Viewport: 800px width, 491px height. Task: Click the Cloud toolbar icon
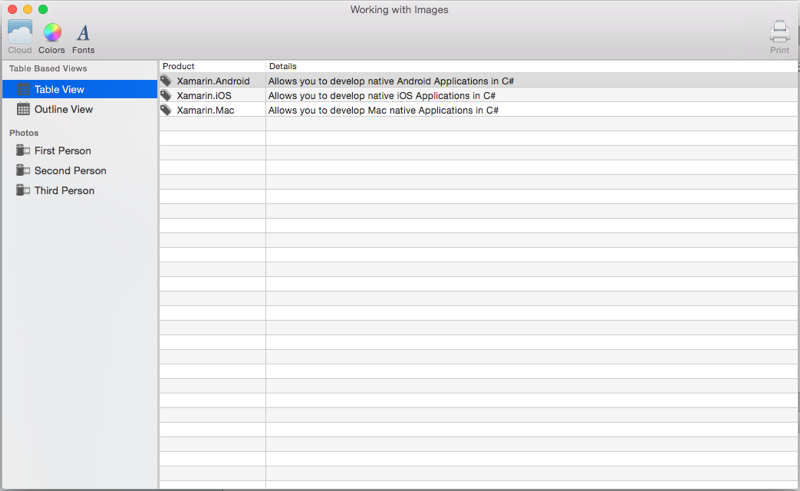coord(20,32)
